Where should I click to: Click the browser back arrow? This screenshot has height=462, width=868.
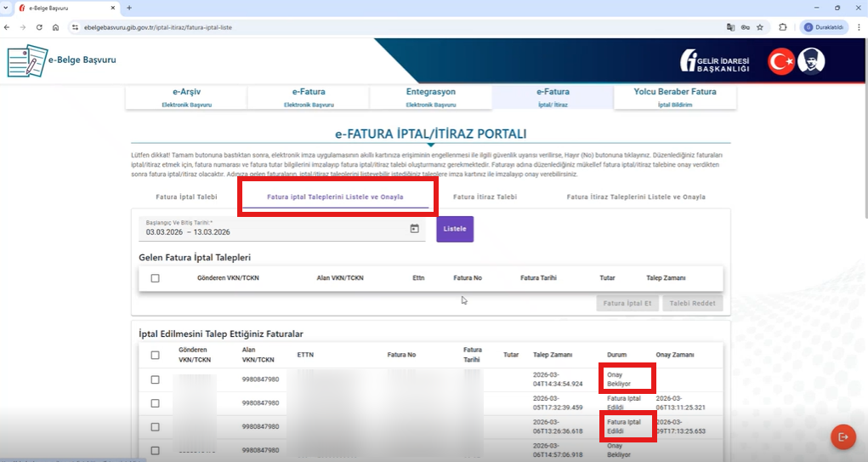[7, 27]
